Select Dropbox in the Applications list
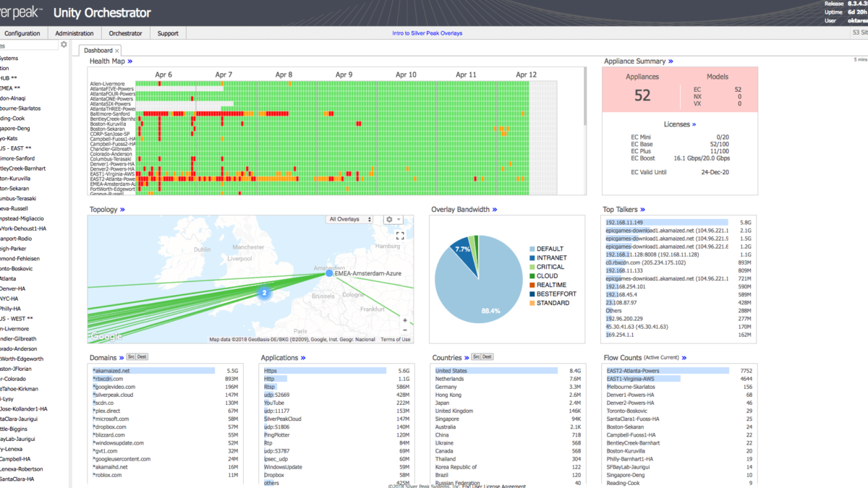Screen dimensions: 868x488 337,475
